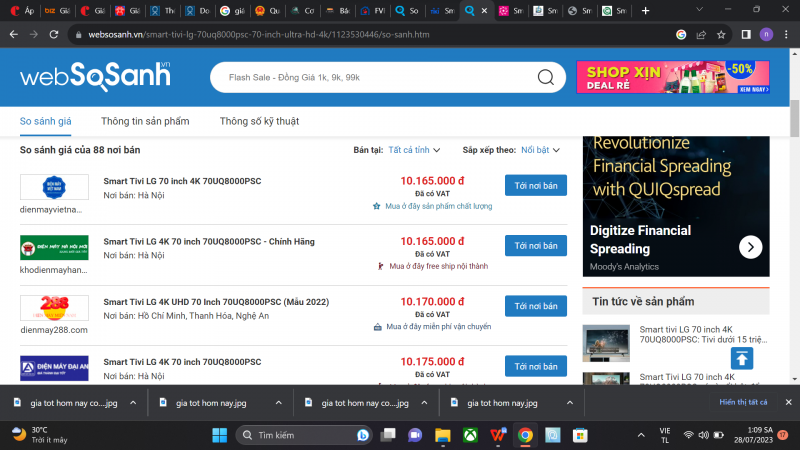Toggle the Chrome side panel icon
The image size is (800, 450).
(x=746, y=34)
